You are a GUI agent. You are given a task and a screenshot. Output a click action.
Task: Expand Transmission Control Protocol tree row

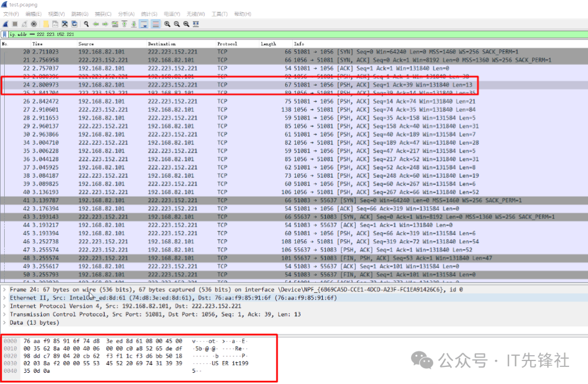click(5, 315)
